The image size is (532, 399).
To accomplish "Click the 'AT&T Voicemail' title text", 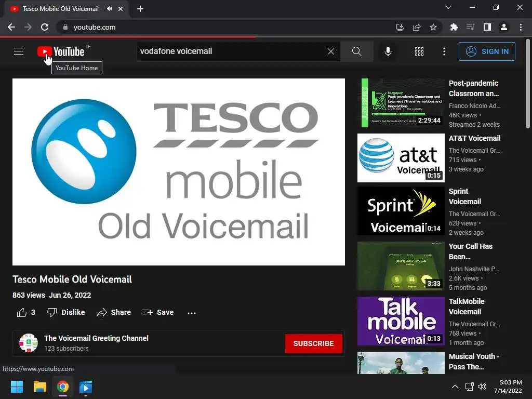I will [x=474, y=138].
